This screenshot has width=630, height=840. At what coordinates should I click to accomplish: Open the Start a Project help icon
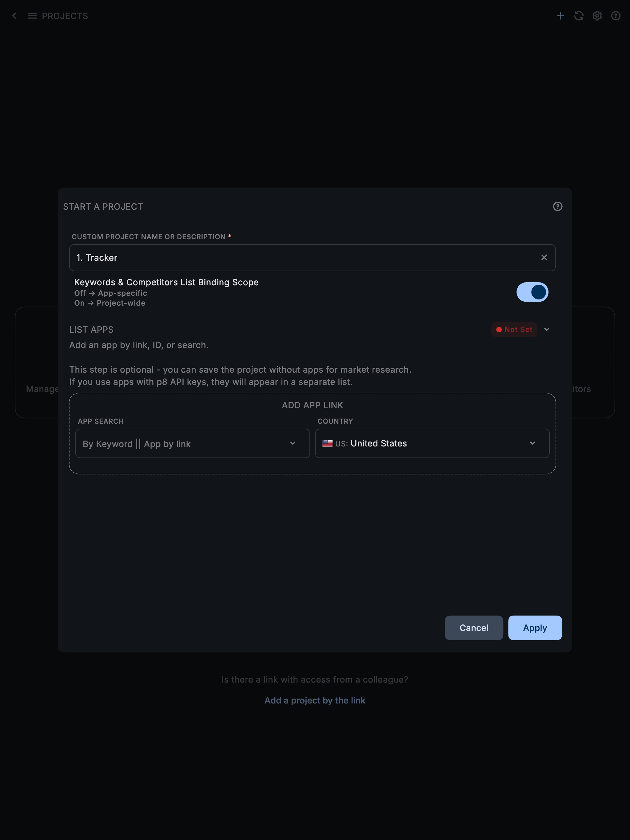point(557,207)
